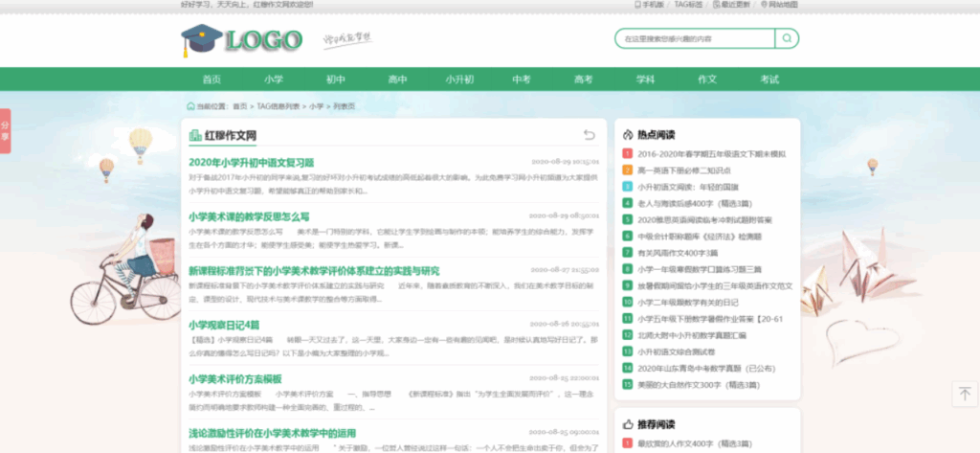Viewport: 980px width, 453px height.
Task: Click timestamp 2020-08-27 21:55:02
Action: [565, 270]
